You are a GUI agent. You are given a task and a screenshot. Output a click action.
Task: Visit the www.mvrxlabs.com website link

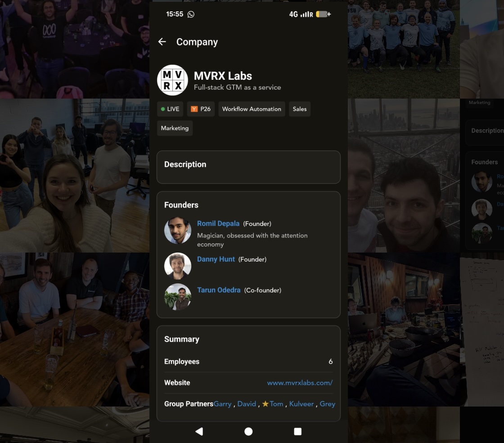point(300,383)
